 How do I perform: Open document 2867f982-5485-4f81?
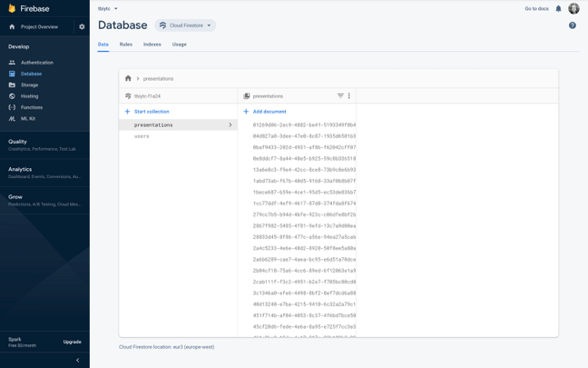coord(304,225)
